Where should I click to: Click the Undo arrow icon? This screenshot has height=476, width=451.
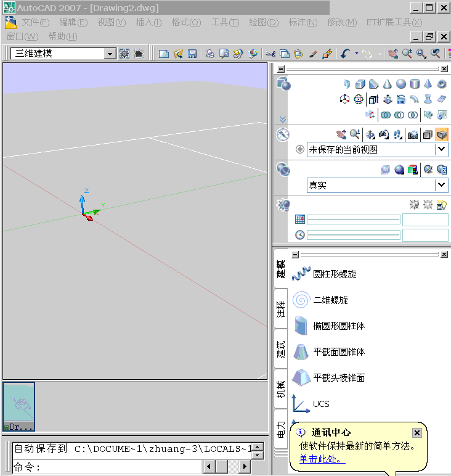[345, 54]
